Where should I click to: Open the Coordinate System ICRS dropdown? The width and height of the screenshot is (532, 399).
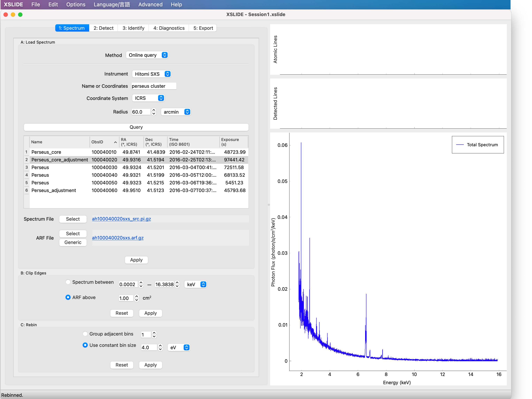click(148, 98)
